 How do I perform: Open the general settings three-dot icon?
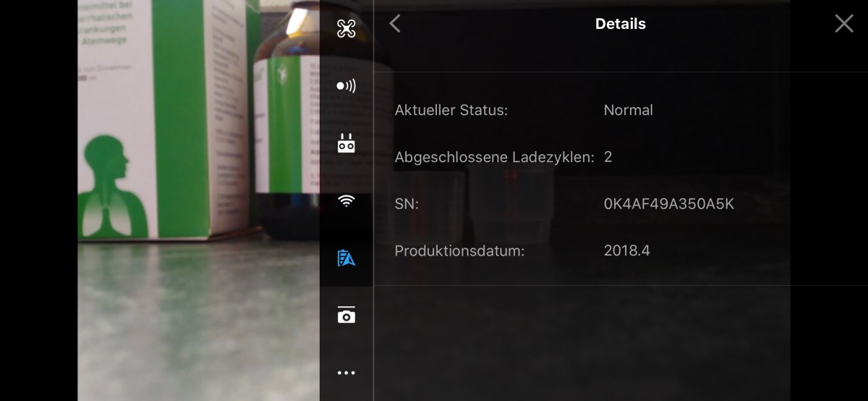pos(346,373)
